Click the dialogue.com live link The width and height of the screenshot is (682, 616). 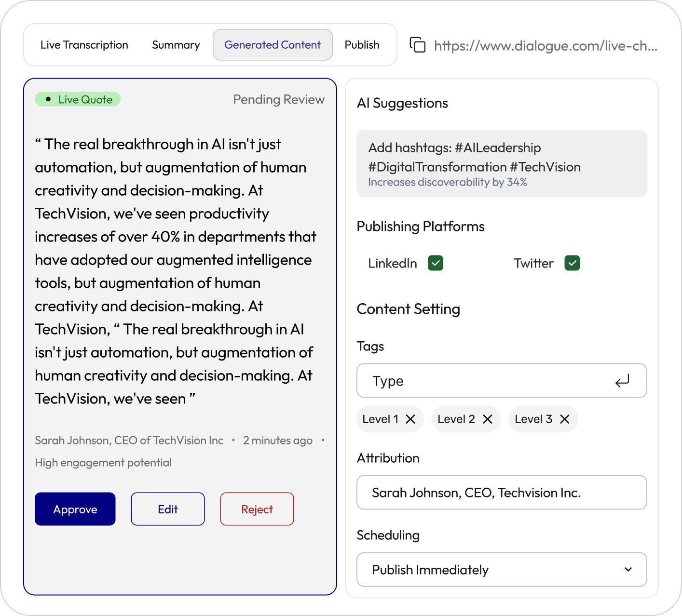click(x=546, y=46)
